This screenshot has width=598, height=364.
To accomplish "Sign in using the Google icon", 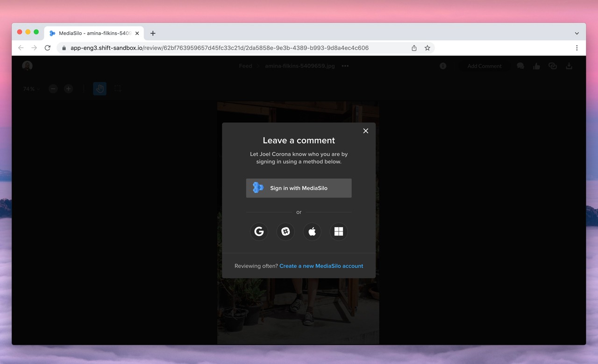I will point(259,231).
